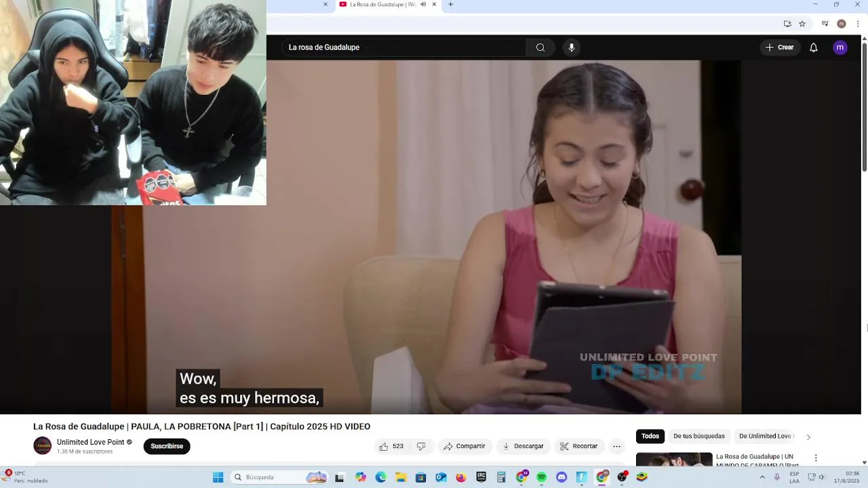Select the La Rosa de Guadalupe browser tab

[388, 4]
